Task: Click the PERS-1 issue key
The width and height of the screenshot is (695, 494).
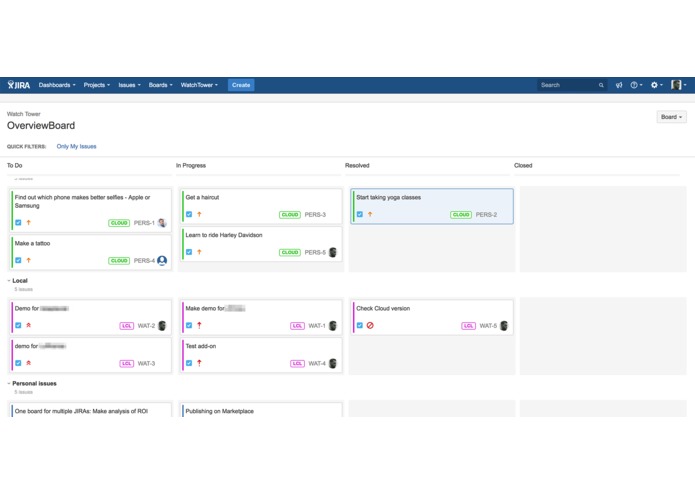Action: click(x=144, y=223)
